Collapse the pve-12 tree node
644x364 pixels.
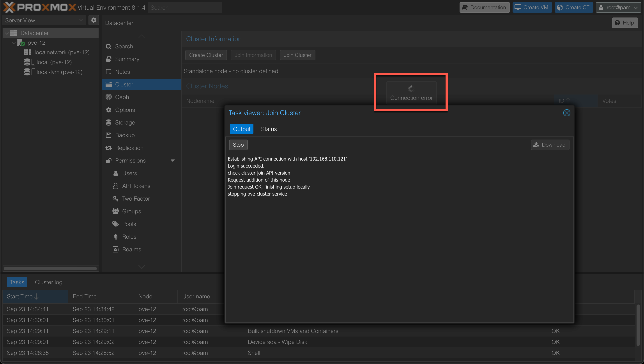tap(14, 43)
